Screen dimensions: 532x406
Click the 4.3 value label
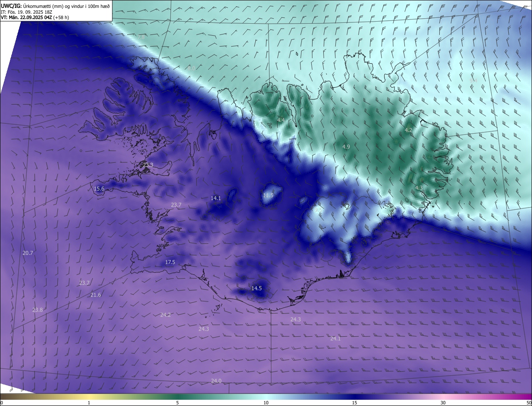point(419,188)
